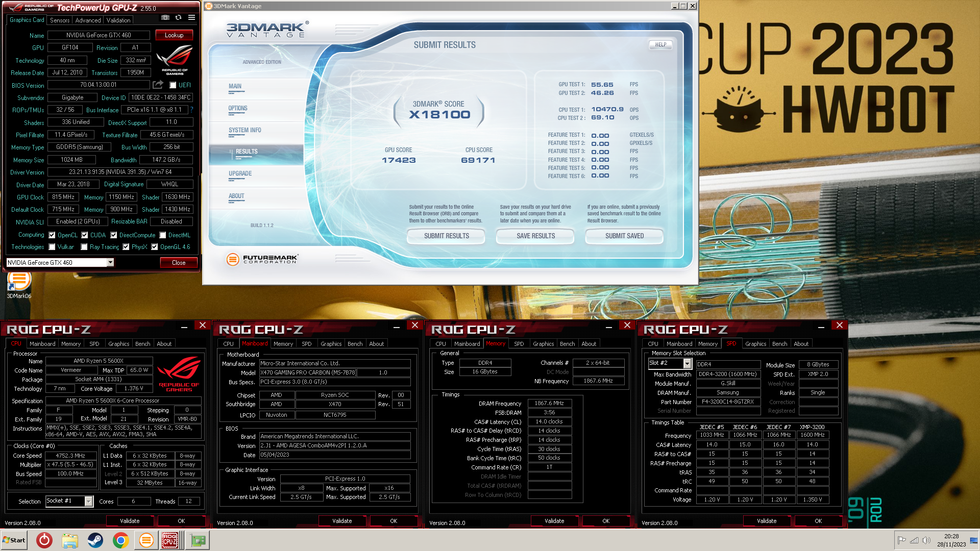Toggle Vulkan checkbox
The width and height of the screenshot is (980, 551).
coord(52,247)
